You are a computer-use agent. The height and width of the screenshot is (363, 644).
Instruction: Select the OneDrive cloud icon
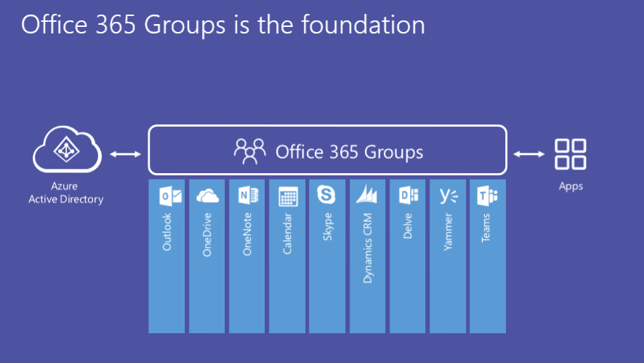tap(207, 196)
